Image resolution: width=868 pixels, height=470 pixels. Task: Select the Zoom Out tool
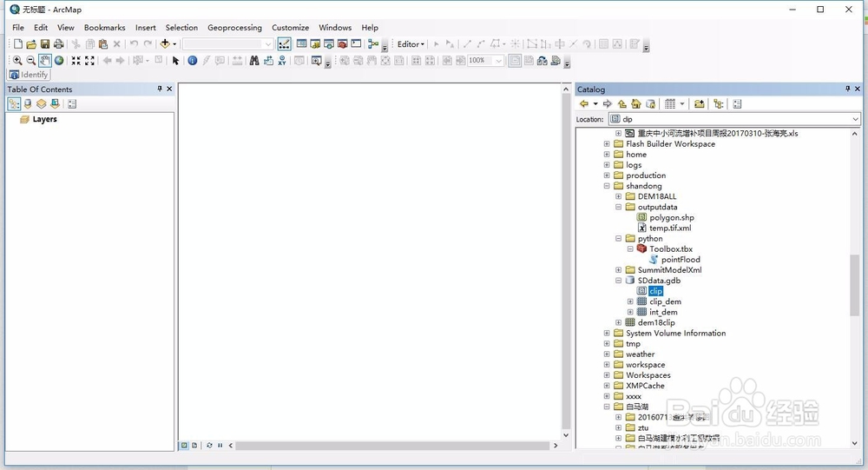pos(31,61)
